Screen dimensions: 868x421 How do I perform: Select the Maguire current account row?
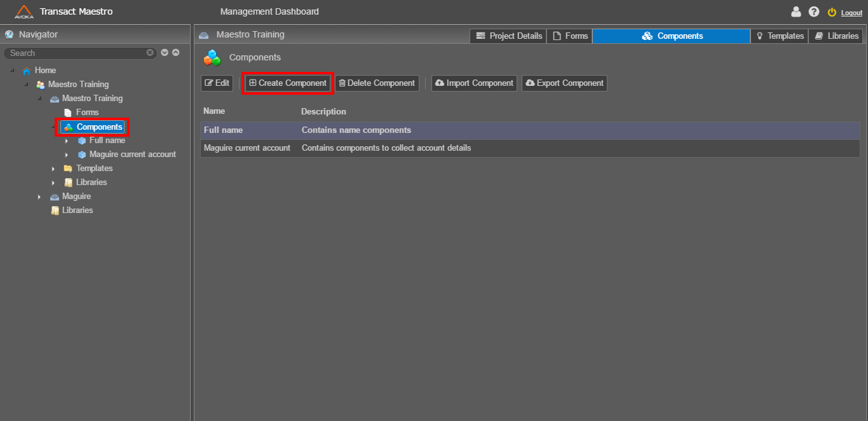pyautogui.click(x=248, y=148)
